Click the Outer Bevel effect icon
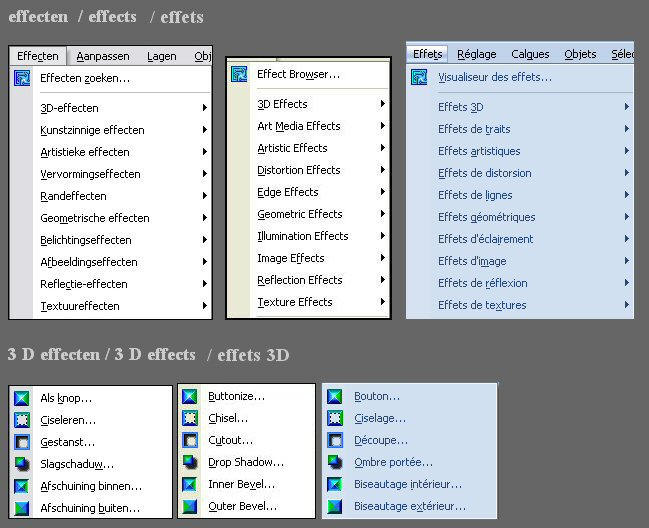 [189, 507]
